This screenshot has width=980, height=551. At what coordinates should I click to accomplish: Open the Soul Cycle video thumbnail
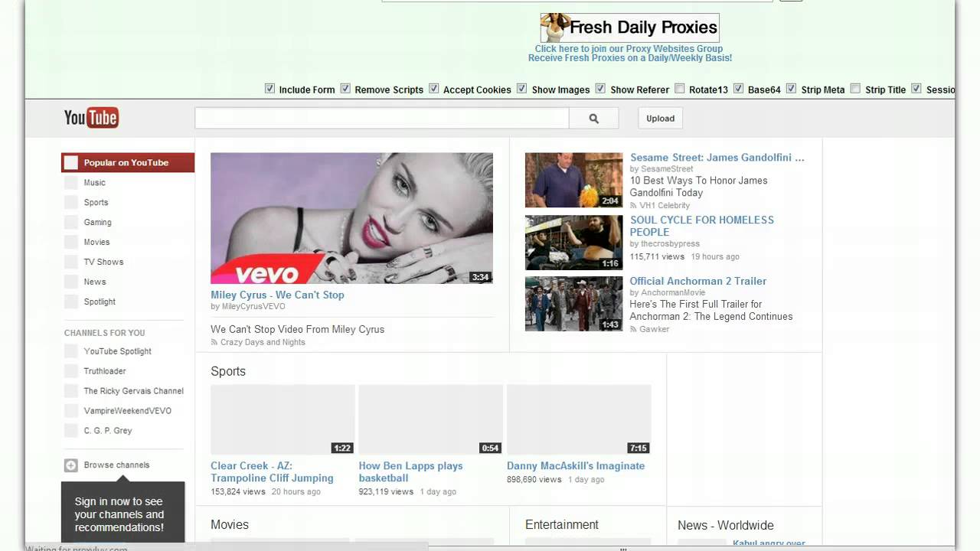tap(574, 243)
